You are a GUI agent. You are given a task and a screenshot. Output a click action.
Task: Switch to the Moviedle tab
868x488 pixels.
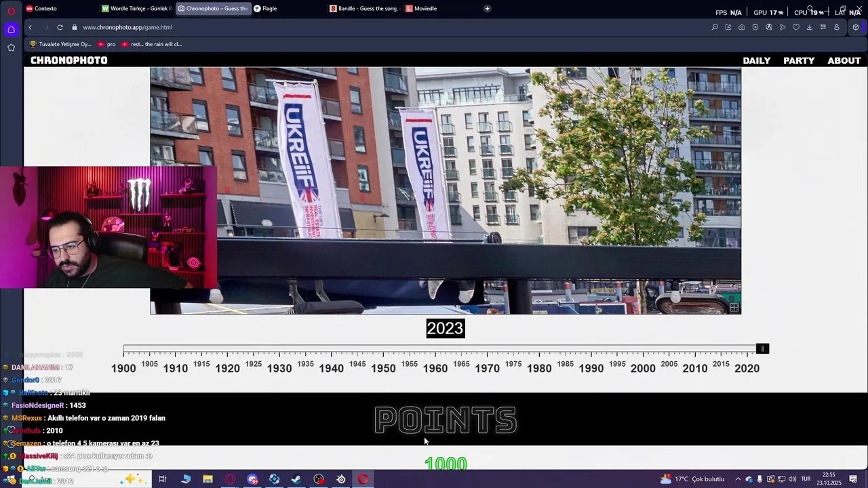tap(440, 8)
